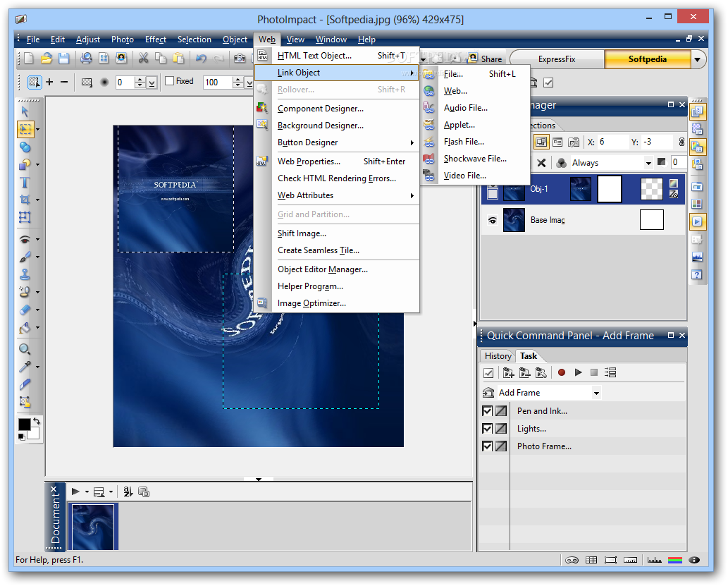The height and width of the screenshot is (586, 728).
Task: Click the Obj-1 white mask swatch
Action: click(609, 189)
